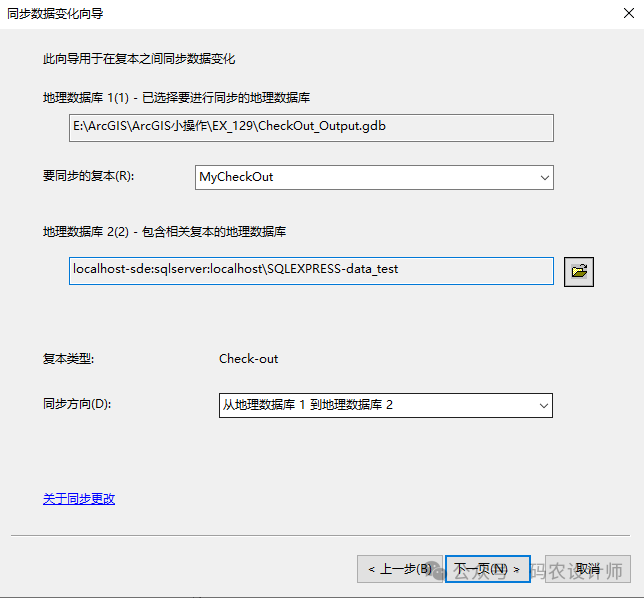Go back with the 上一步(B) button
The height and width of the screenshot is (598, 644).
[400, 569]
